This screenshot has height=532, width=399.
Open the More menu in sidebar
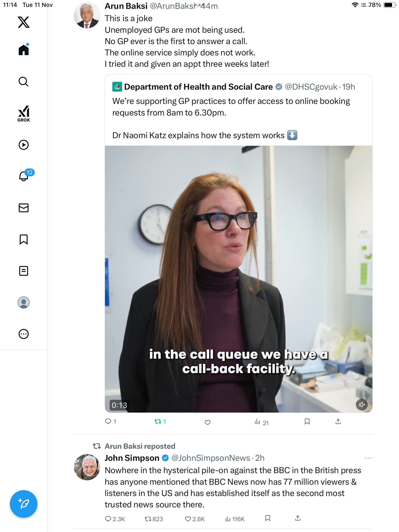(x=24, y=334)
